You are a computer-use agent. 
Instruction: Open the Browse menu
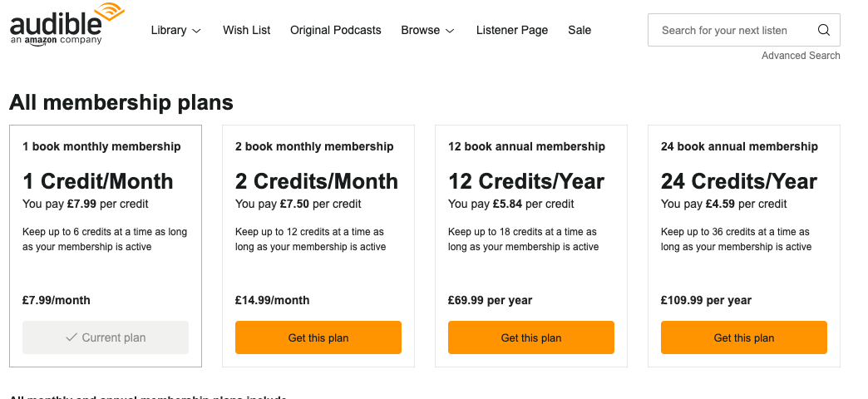coord(421,30)
